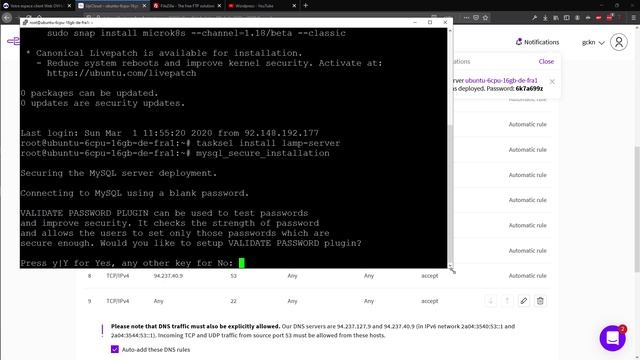Edit firewall rule 9 with pencil icon
The height and width of the screenshot is (360, 640).
click(524, 301)
